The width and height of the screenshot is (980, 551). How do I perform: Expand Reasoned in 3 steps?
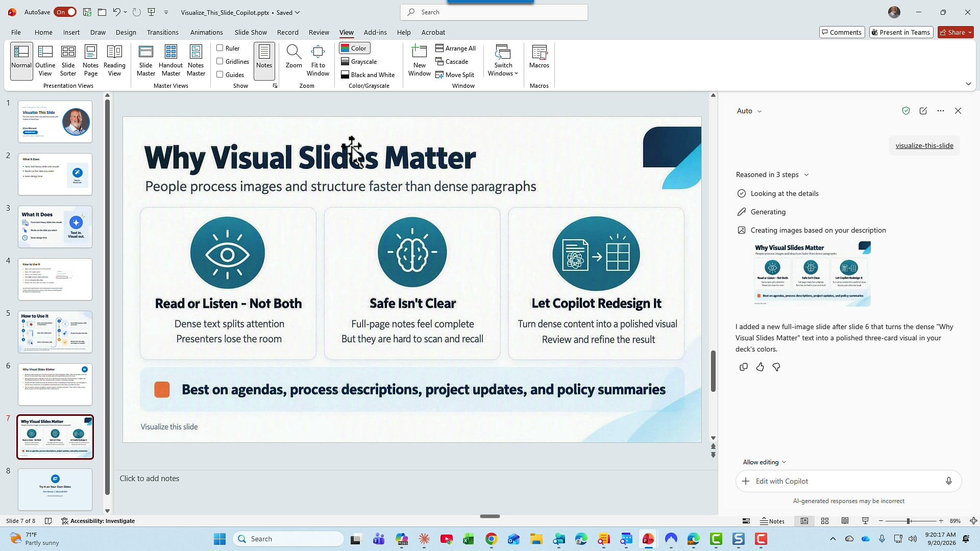[772, 174]
